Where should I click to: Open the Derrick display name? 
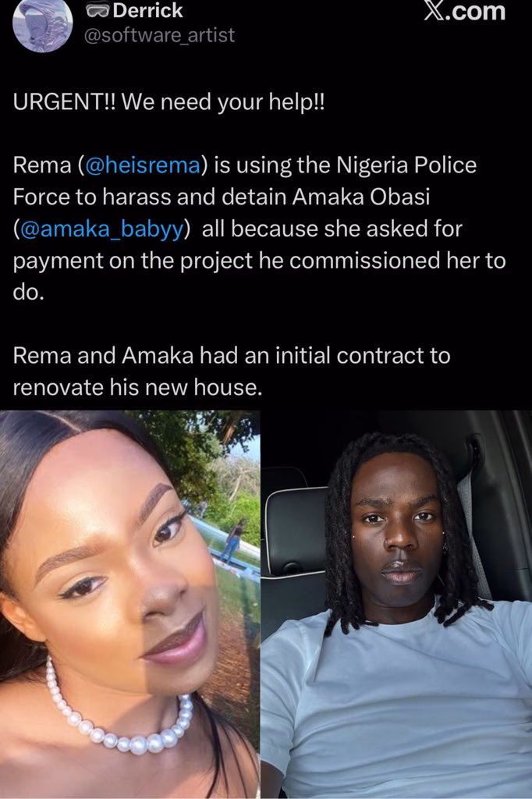coord(147,11)
